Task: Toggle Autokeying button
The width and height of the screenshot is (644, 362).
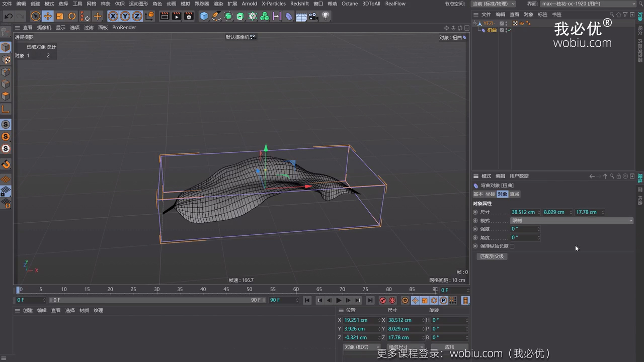Action: coord(392,300)
